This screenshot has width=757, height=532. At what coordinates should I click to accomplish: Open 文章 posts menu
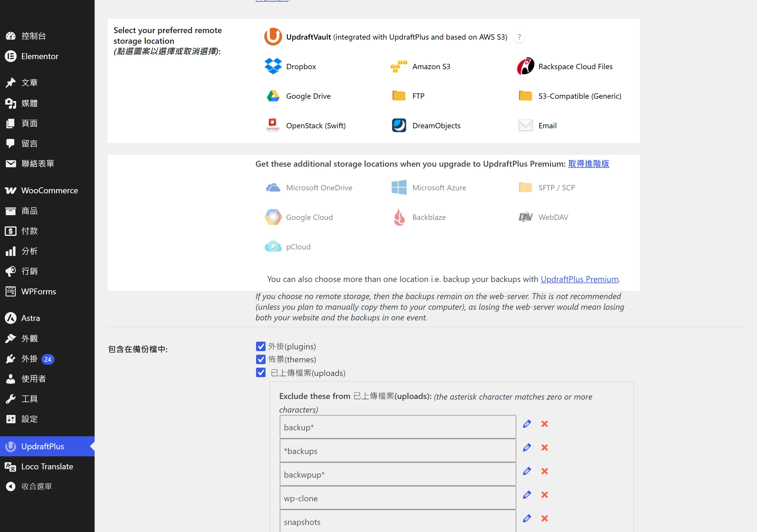click(x=47, y=83)
